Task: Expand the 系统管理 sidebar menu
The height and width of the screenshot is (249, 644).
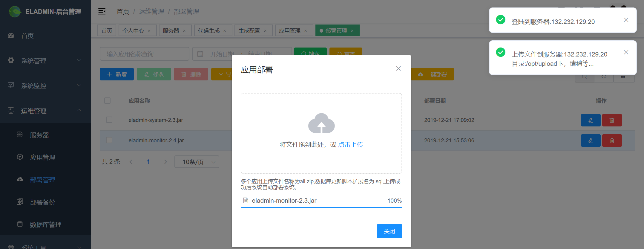Action: click(x=45, y=61)
